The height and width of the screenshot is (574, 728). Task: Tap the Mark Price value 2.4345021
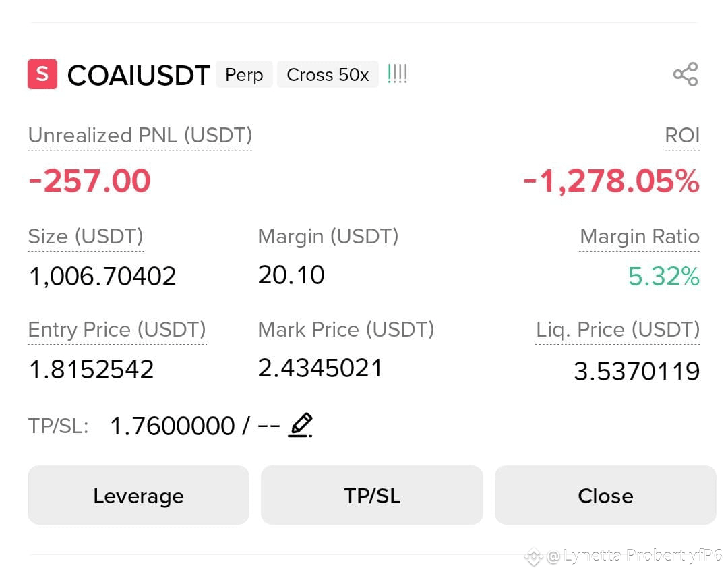point(320,368)
